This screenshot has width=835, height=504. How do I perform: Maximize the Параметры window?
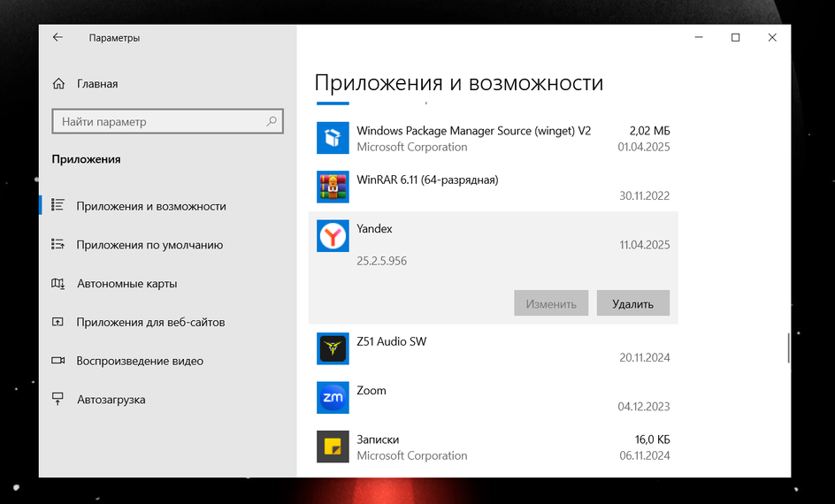735,37
